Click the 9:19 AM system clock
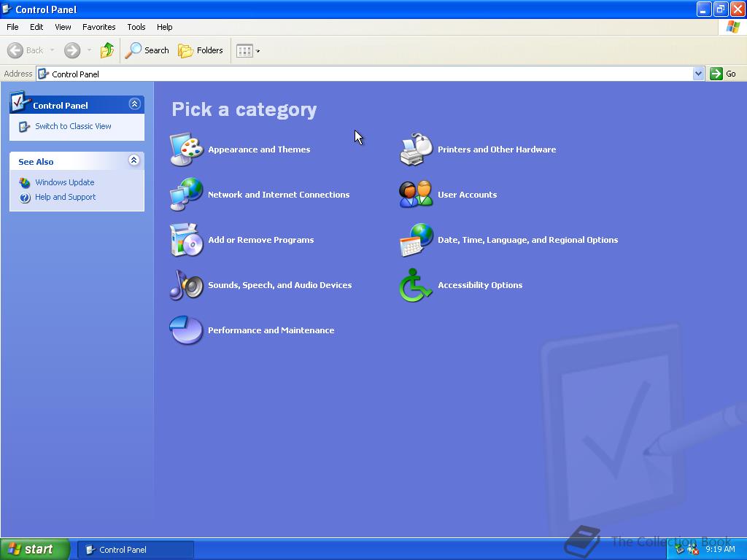The height and width of the screenshot is (560, 747). click(720, 549)
